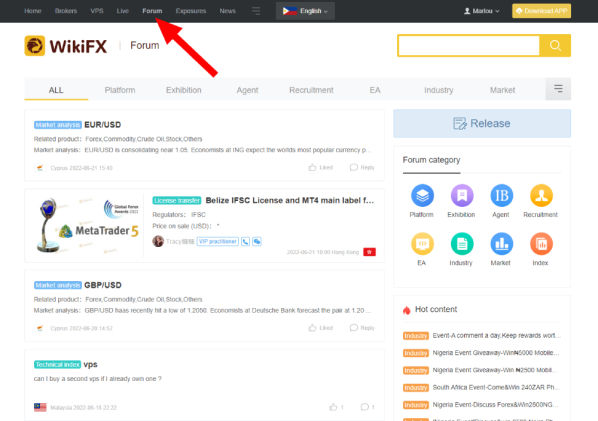
Task: Like the EUR/USD post
Action: [320, 167]
